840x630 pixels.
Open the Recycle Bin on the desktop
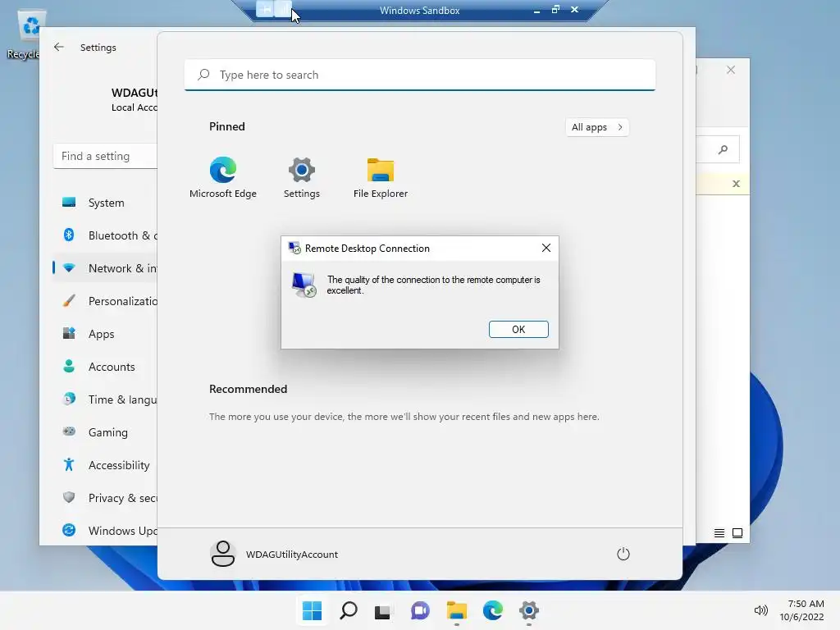tap(25, 35)
